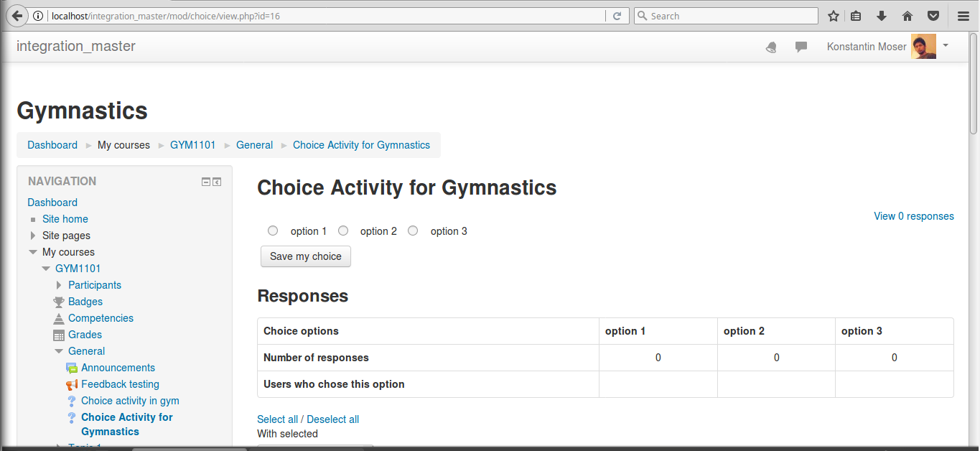The height and width of the screenshot is (451, 980).
Task: Click the Save my choice button
Action: (x=306, y=256)
